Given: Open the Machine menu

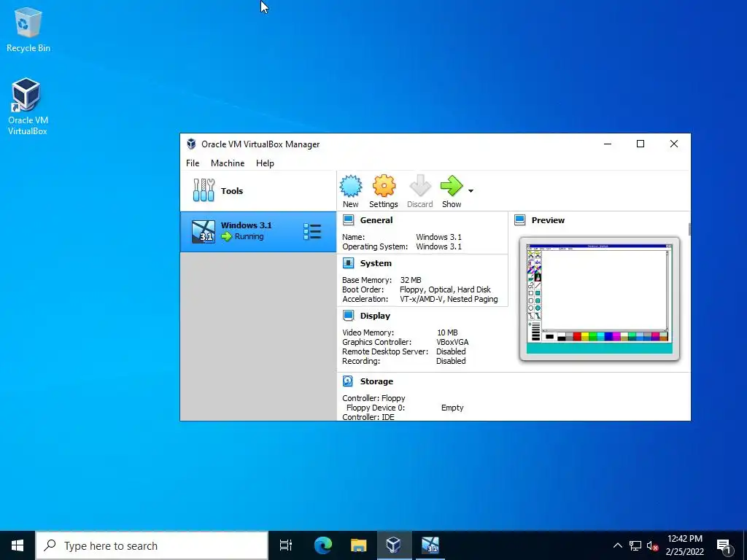Looking at the screenshot, I should coord(228,163).
